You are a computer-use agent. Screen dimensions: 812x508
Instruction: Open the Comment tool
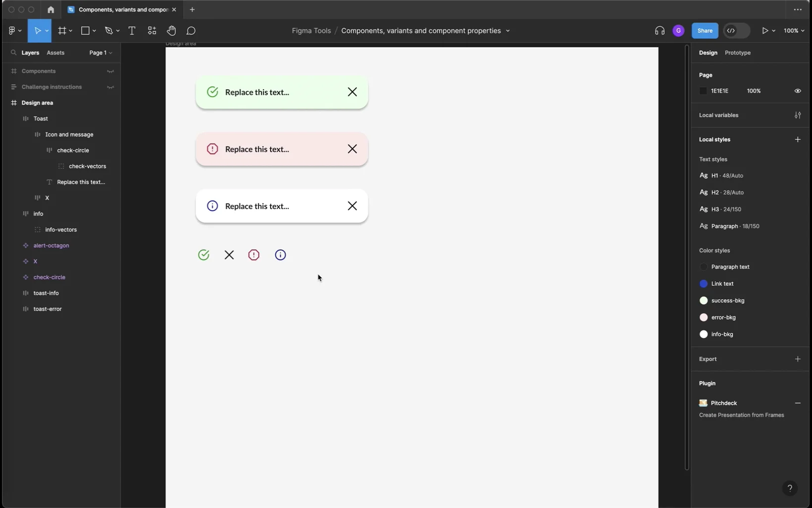tap(191, 30)
